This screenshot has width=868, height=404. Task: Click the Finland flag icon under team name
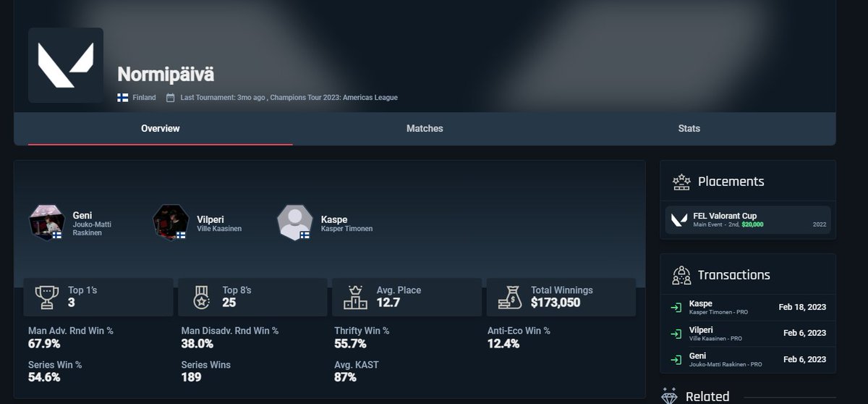[123, 98]
